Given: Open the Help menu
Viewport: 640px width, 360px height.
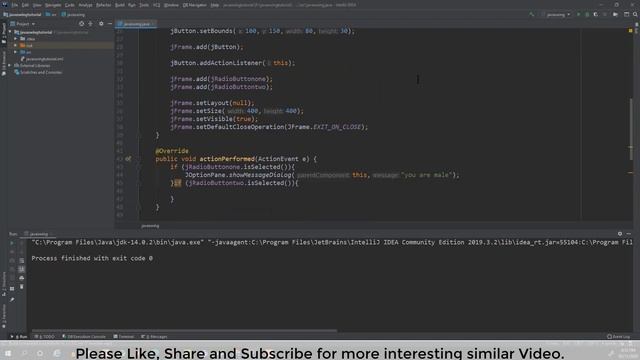Looking at the screenshot, I should (x=215, y=5).
